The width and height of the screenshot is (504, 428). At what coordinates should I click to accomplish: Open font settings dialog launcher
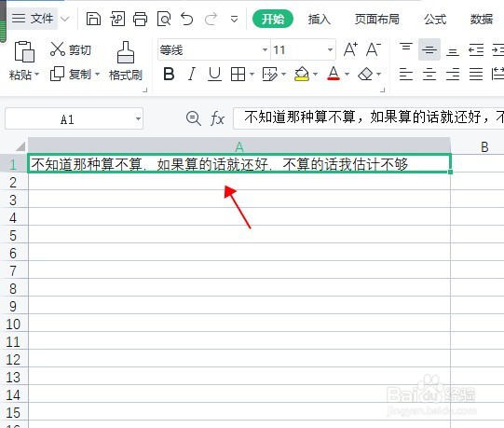tap(383, 90)
